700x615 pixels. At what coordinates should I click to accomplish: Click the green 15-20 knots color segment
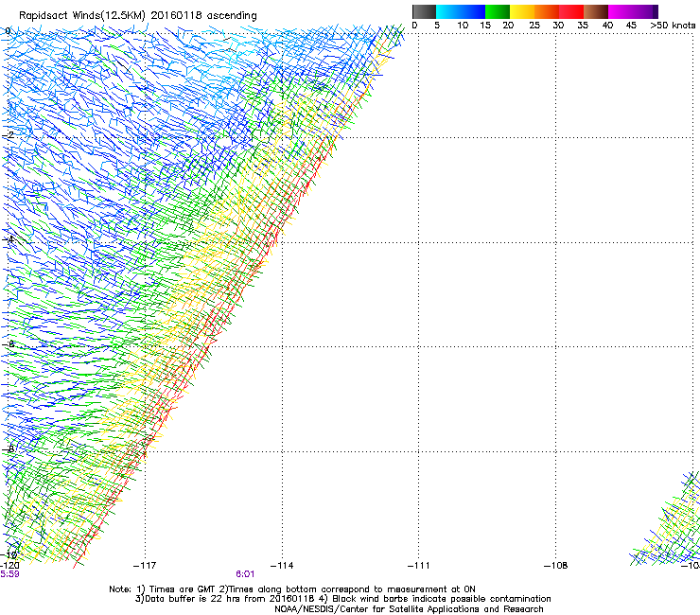coord(498,11)
